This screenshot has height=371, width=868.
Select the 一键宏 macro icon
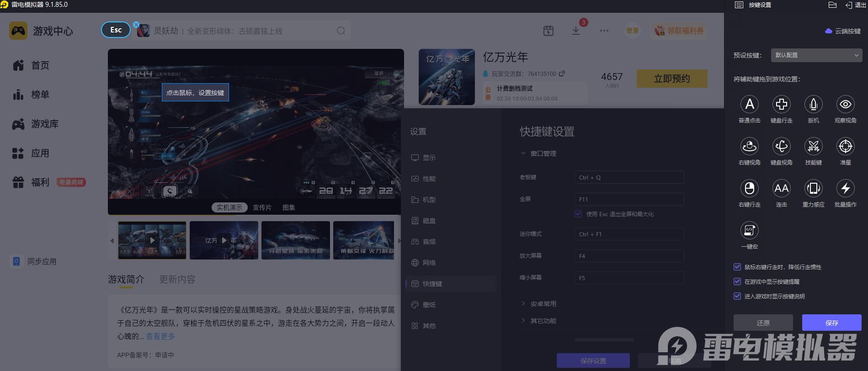click(x=749, y=231)
